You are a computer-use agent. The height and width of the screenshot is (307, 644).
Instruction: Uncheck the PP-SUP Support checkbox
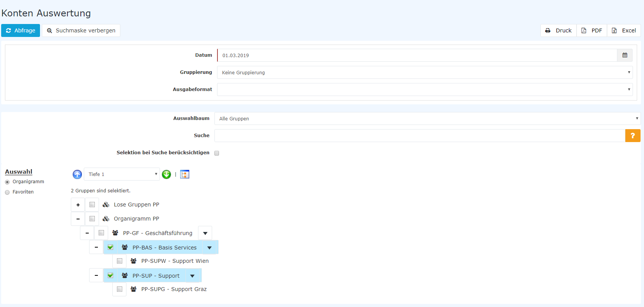[x=110, y=275]
